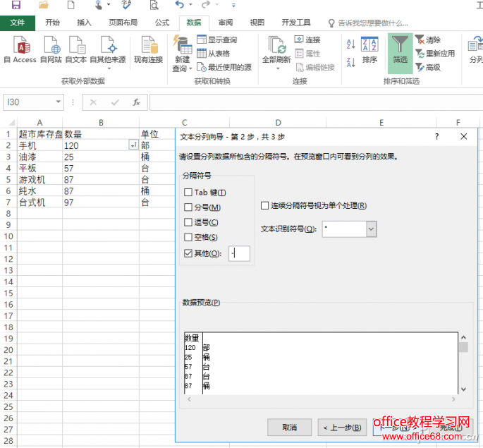Viewport: 483px width, 448px height.
Task: Click the 自网站 web import icon
Action: tap(51, 47)
